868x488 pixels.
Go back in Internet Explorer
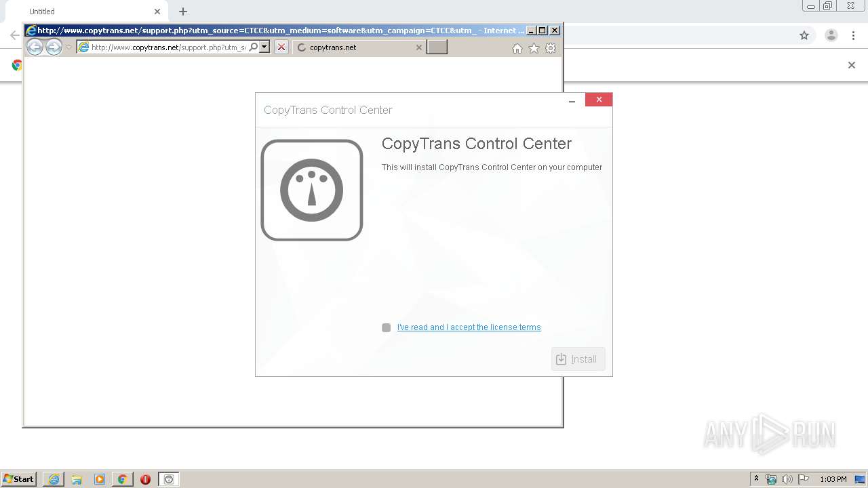[35, 47]
